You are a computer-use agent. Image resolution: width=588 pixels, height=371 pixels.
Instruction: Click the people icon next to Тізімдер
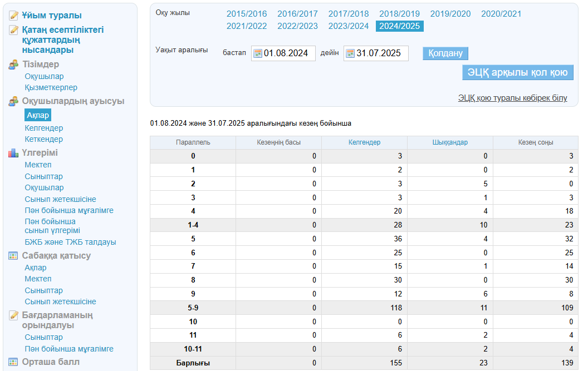coord(14,65)
